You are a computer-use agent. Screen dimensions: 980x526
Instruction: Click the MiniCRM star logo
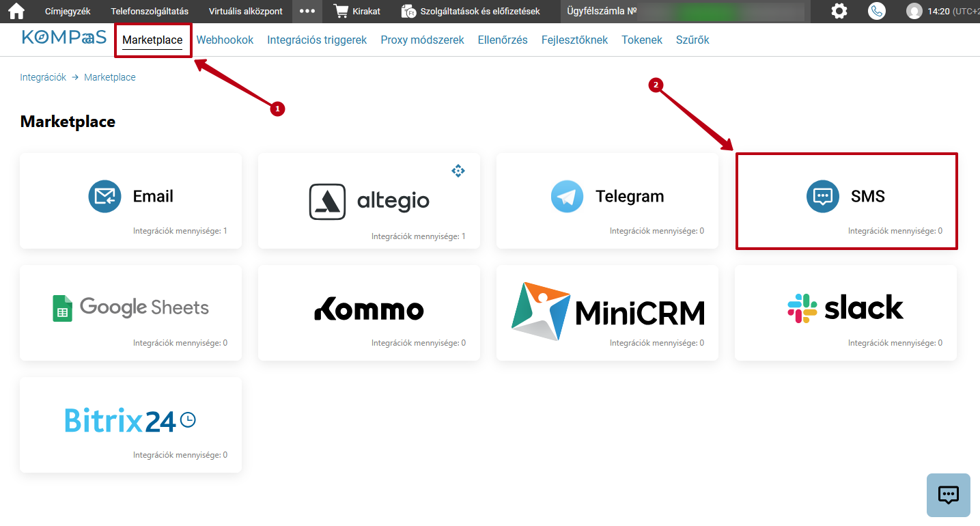(x=541, y=311)
